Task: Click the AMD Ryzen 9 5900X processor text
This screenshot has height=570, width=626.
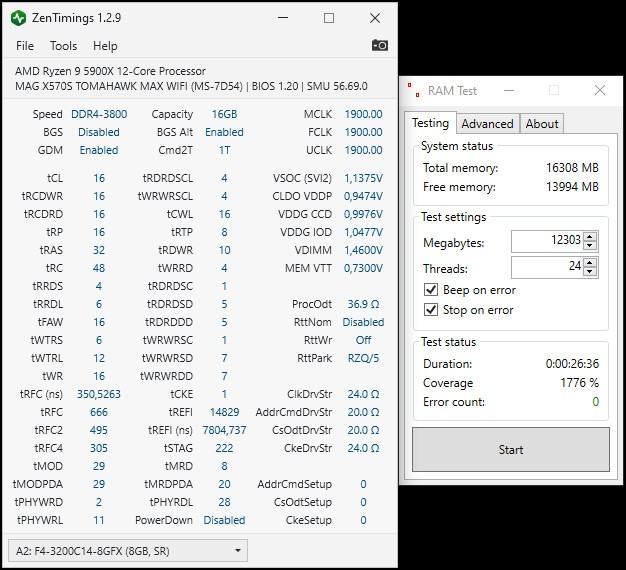Action: click(110, 71)
